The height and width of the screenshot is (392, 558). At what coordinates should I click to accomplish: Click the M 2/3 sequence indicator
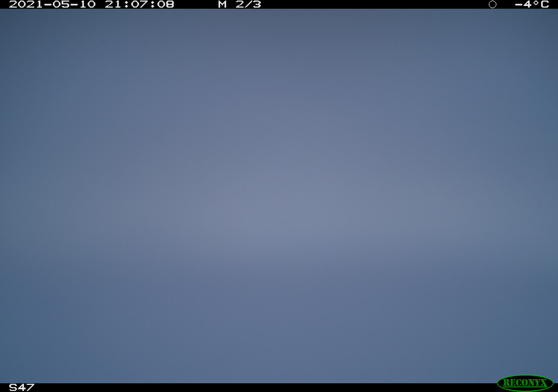(239, 4)
